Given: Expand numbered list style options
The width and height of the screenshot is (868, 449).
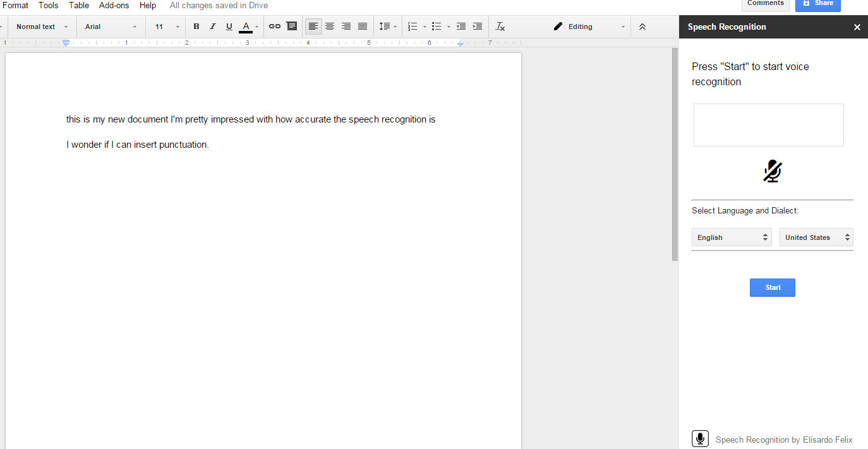Looking at the screenshot, I should coord(425,27).
